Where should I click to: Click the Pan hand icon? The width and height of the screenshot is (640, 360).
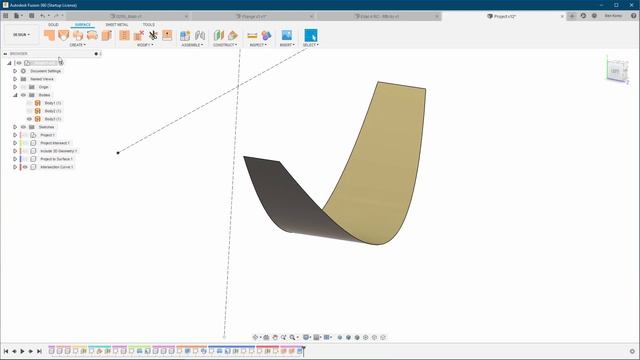275,337
